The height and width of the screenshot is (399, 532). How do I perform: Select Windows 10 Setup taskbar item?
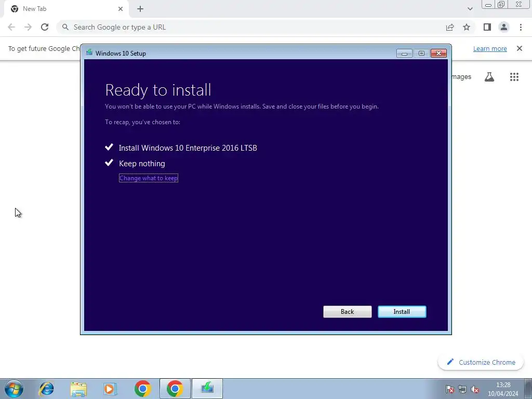207,389
